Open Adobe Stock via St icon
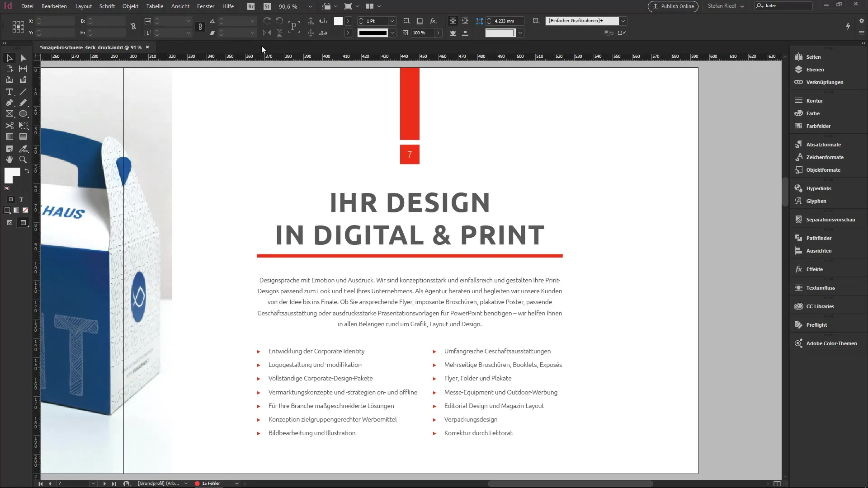 [x=267, y=6]
